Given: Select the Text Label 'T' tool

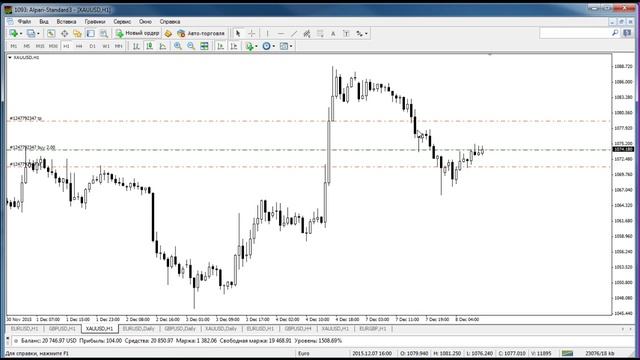Looking at the screenshot, I should pos(346,33).
